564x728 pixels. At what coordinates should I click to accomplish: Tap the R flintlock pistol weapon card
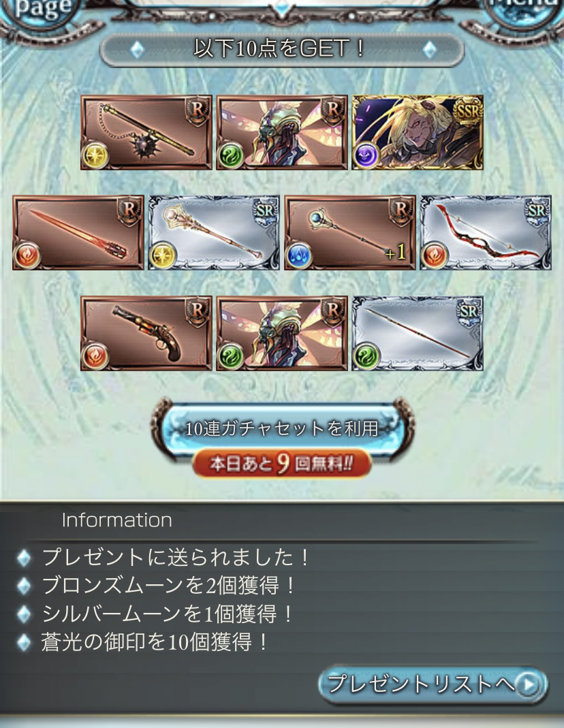pos(146,334)
